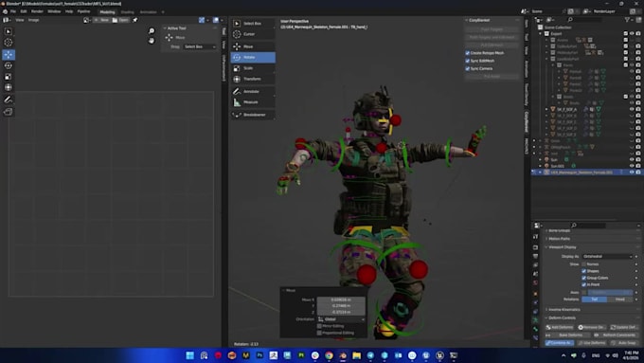644x363 pixels.
Task: Toggle Sync EditMesh checkbox
Action: [x=468, y=61]
